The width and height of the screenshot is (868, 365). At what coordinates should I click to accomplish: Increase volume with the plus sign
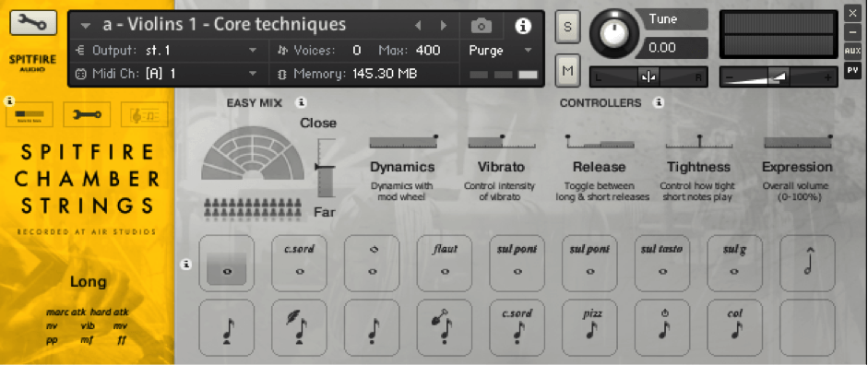[827, 78]
